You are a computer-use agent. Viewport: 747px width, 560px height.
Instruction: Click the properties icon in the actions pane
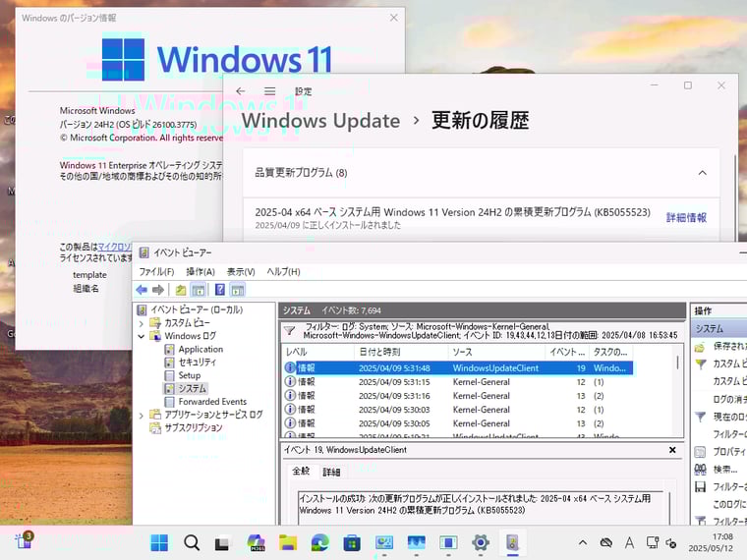(x=700, y=451)
